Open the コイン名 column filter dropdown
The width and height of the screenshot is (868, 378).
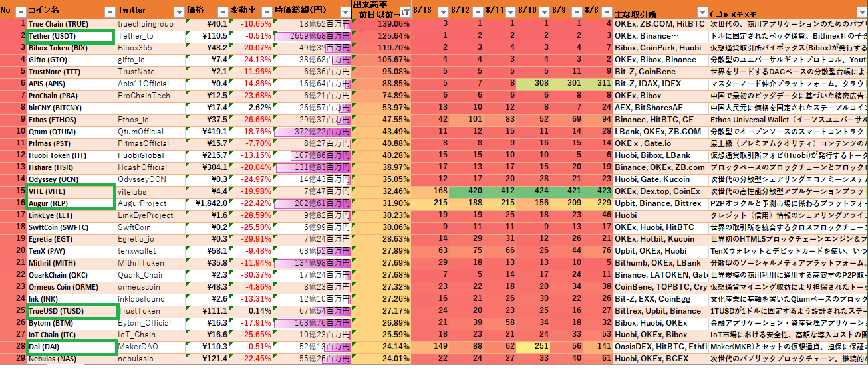coord(108,12)
